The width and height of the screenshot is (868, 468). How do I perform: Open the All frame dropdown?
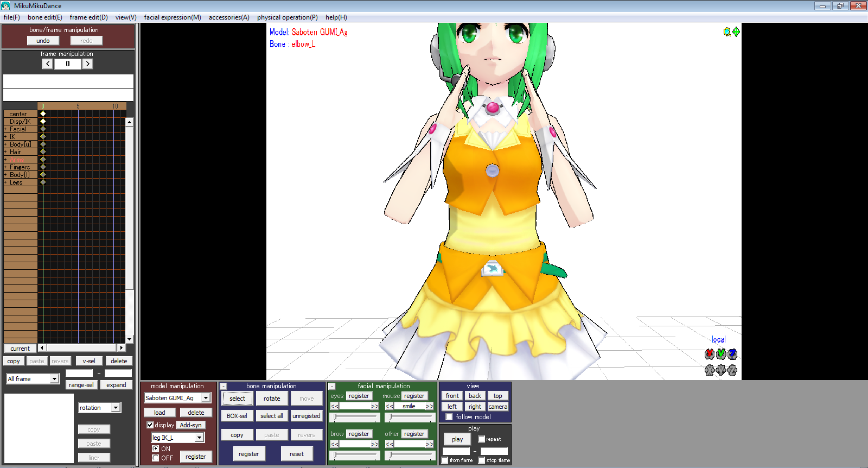point(54,379)
